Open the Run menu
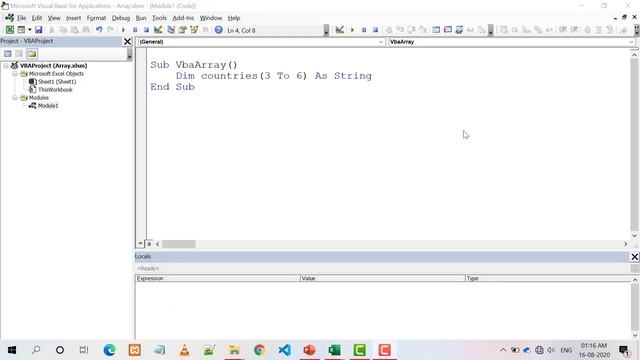This screenshot has height=360, width=640. coord(141,18)
